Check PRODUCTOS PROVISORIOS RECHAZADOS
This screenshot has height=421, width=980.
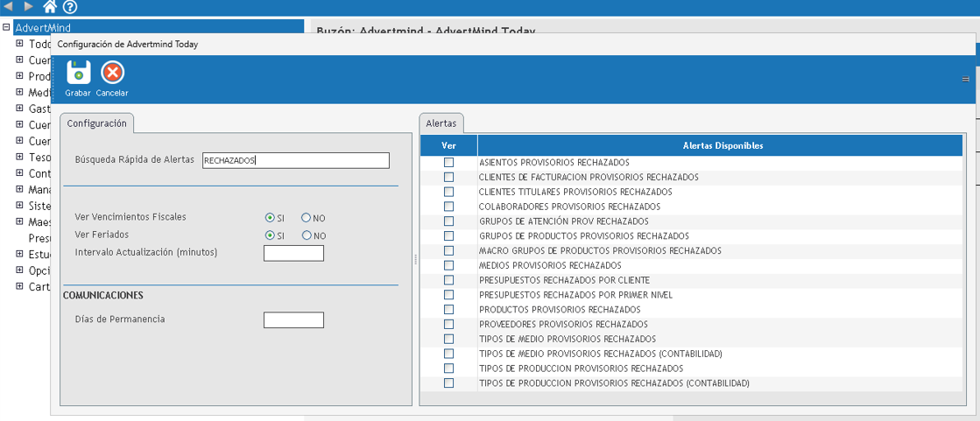[x=448, y=309]
